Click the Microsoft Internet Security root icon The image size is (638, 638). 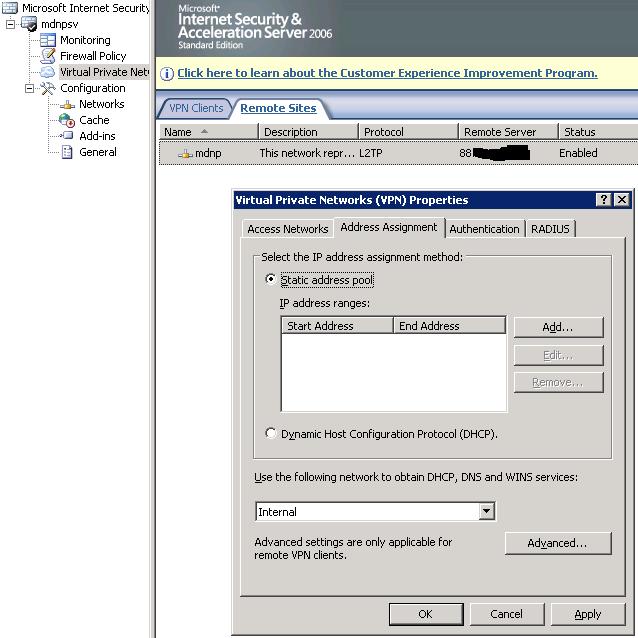[10, 8]
